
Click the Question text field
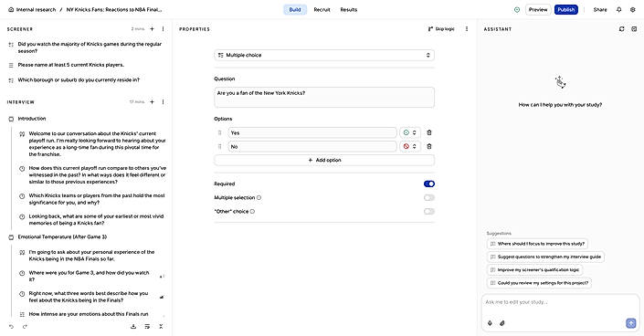coord(324,98)
